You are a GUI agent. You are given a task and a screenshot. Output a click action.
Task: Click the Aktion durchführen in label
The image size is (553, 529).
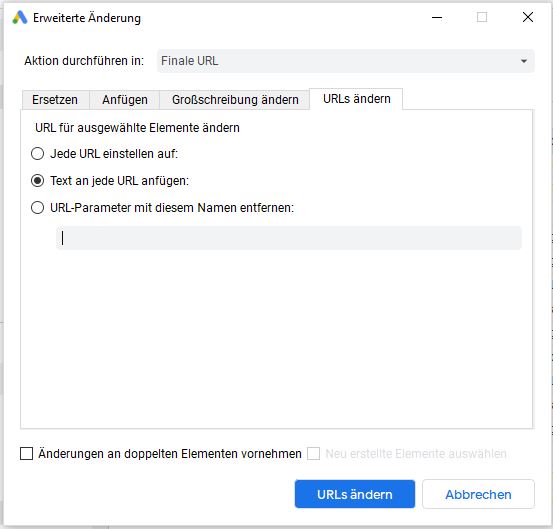[x=84, y=61]
